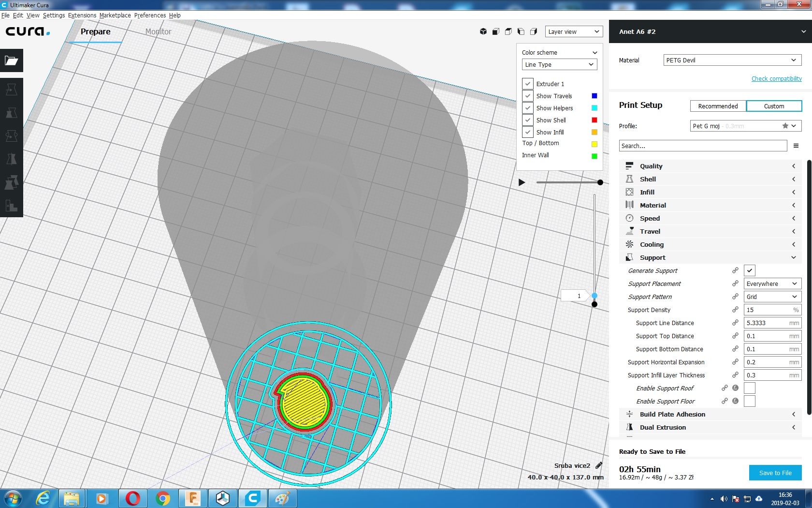The image size is (812, 508).
Task: Select the Custom print setup button
Action: coord(774,106)
